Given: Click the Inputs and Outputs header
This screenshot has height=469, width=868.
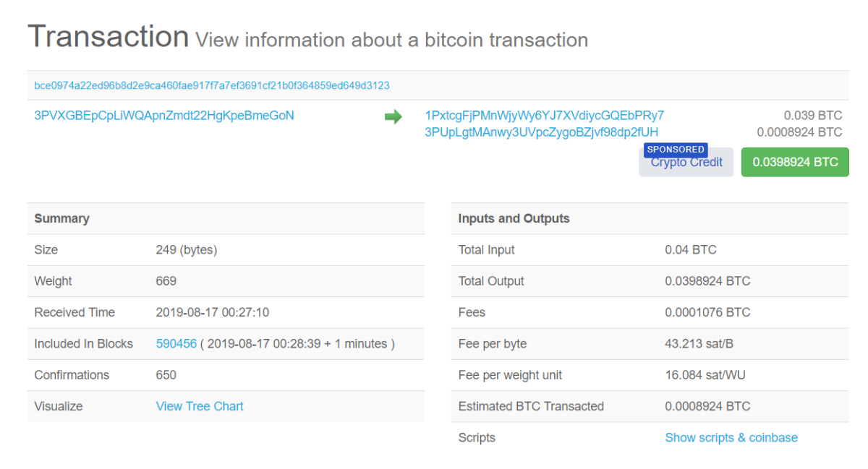Looking at the screenshot, I should [x=650, y=218].
